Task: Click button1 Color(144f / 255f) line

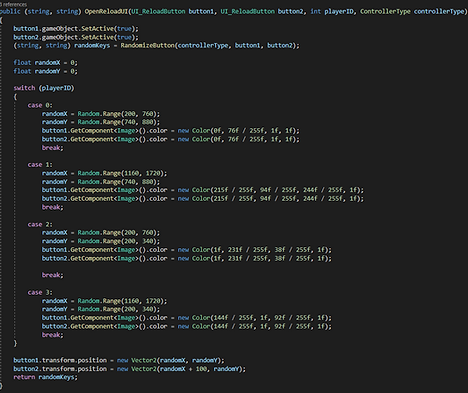Action: point(187,318)
